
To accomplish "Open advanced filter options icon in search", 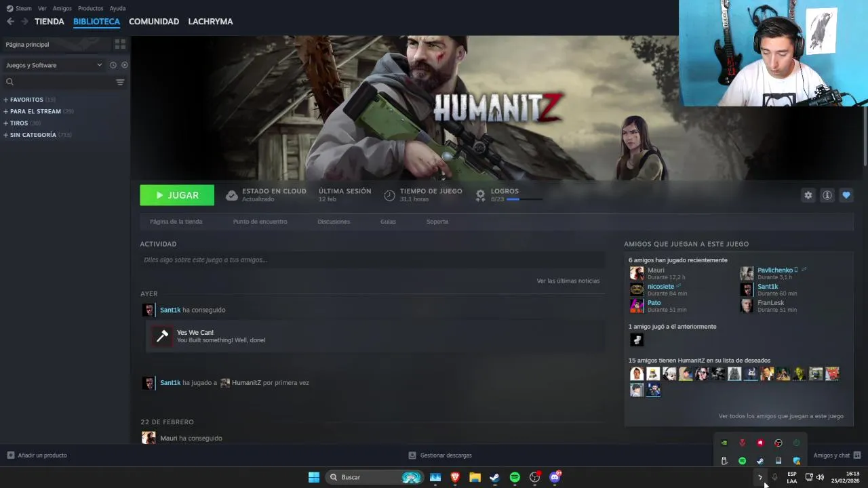I will [x=120, y=82].
